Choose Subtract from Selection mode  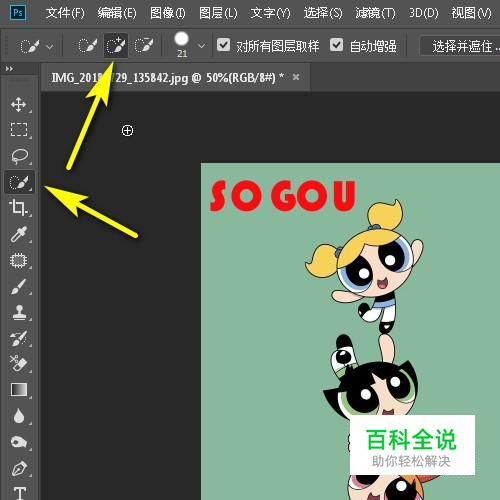144,46
